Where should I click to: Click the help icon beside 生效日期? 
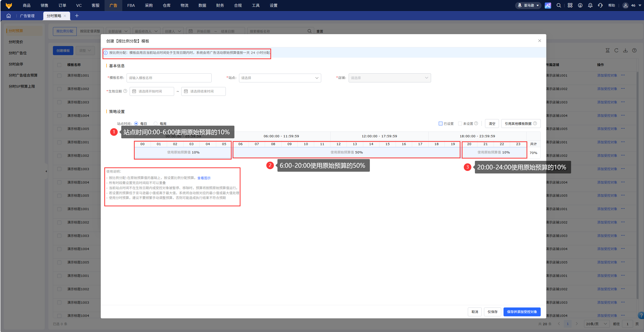pos(125,91)
